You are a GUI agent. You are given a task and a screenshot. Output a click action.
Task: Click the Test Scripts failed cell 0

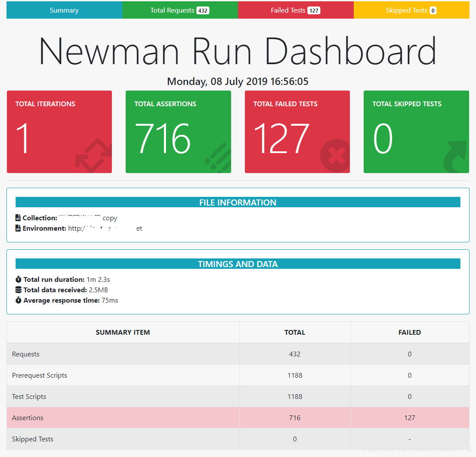click(x=410, y=397)
